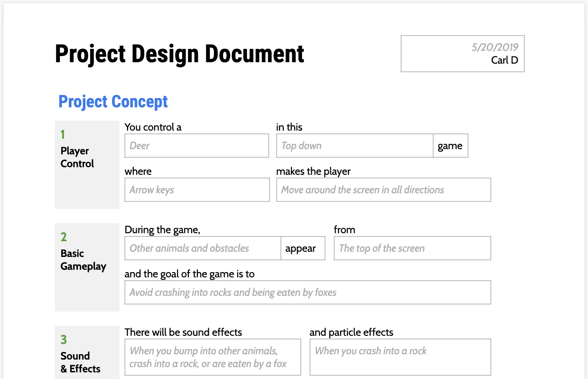
Task: Click the 'There will be sound effects' label
Action: [x=183, y=332]
